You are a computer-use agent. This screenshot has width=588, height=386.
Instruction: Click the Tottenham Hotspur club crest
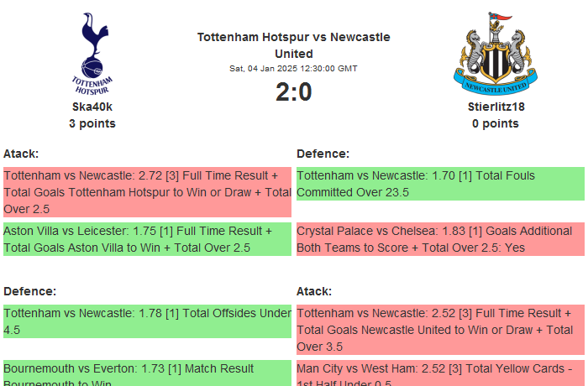click(x=92, y=53)
